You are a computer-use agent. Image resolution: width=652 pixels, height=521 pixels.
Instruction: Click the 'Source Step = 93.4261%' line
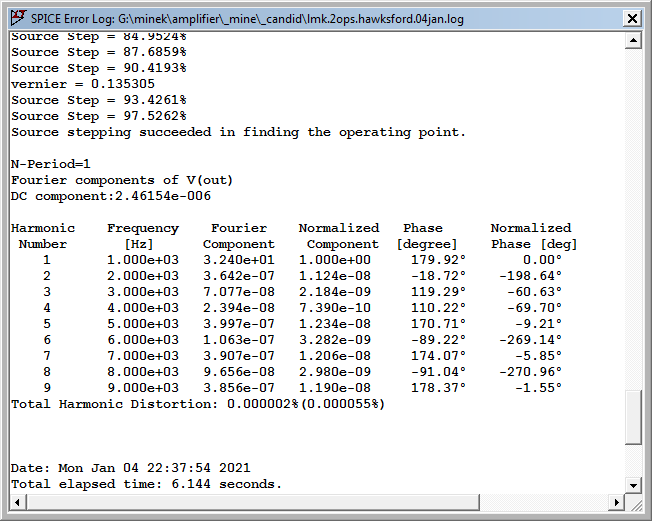(x=99, y=100)
